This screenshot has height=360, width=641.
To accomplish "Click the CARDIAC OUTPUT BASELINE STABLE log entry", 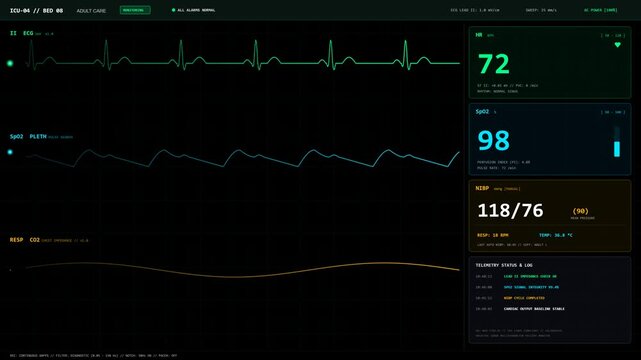I will (x=534, y=309).
